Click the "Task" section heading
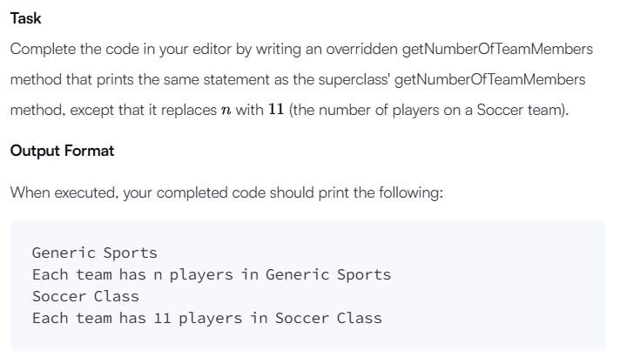This screenshot has height=364, width=620. tap(26, 18)
